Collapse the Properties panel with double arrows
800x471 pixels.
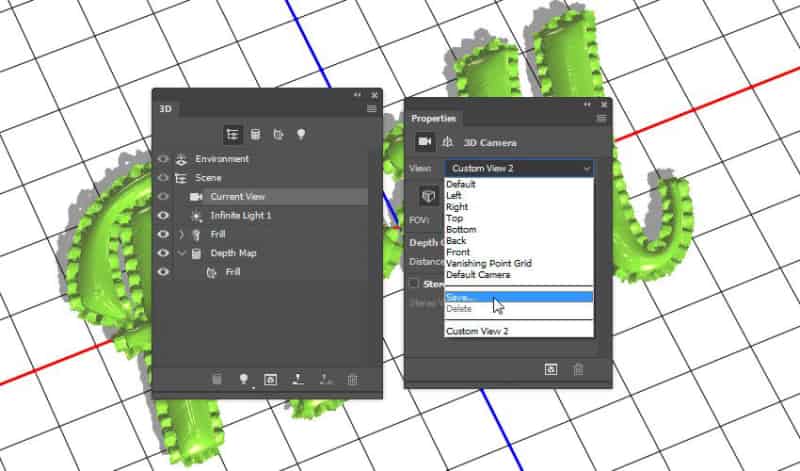coord(587,105)
